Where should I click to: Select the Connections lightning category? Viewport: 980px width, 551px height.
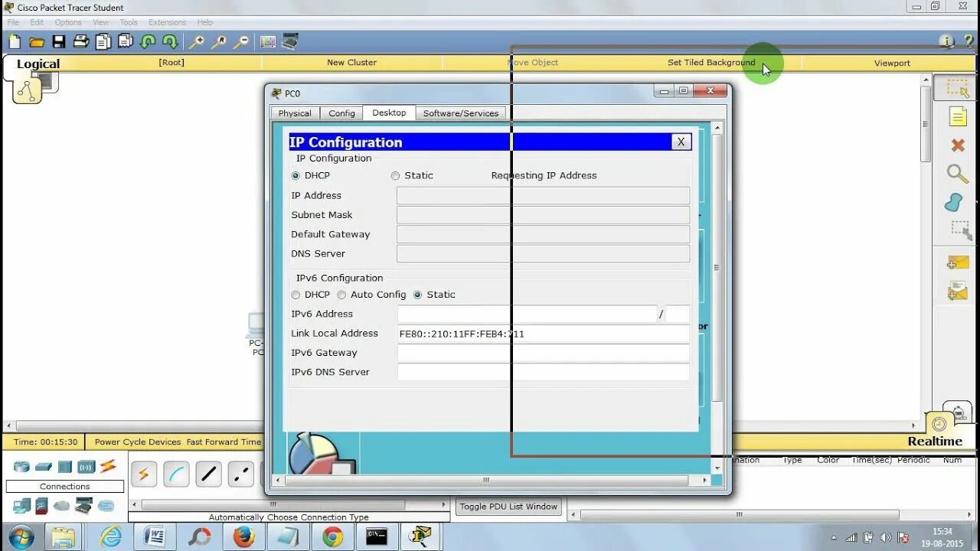tap(108, 466)
